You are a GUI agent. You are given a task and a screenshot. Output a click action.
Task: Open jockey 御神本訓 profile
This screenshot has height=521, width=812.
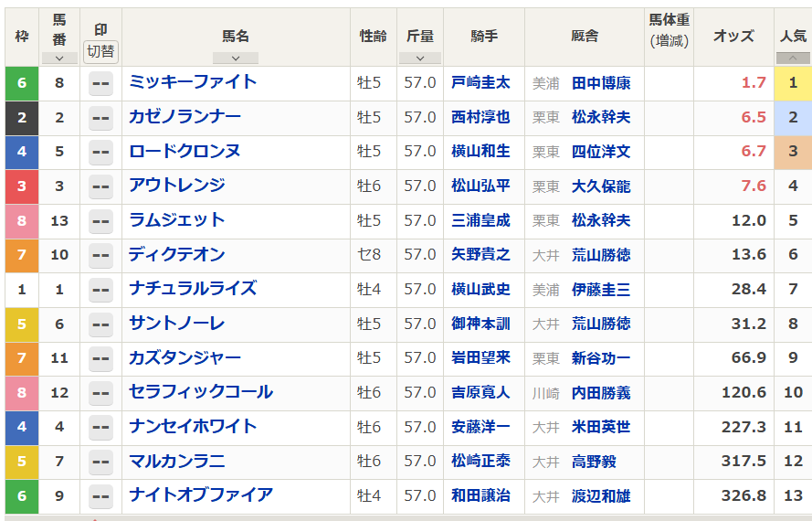(x=480, y=324)
